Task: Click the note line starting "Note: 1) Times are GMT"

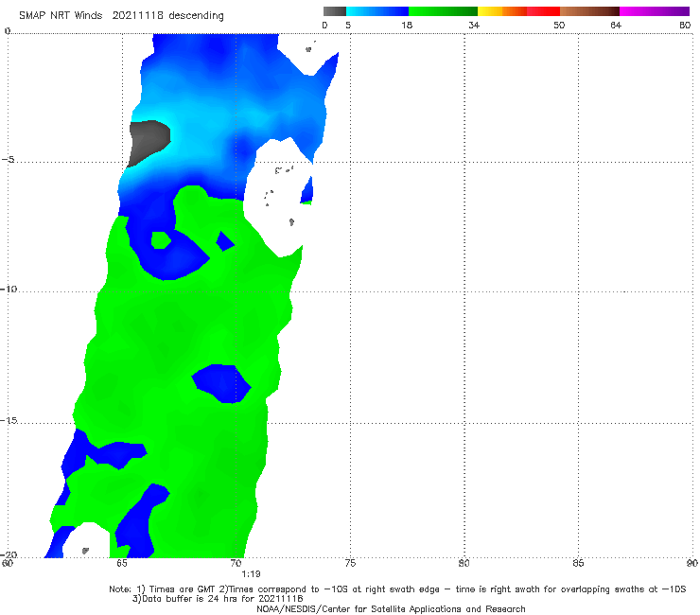Action: pos(397,589)
